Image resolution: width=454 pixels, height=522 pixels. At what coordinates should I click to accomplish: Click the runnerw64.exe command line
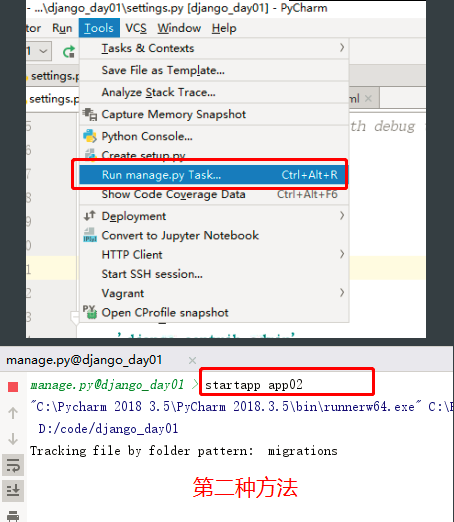click(241, 407)
